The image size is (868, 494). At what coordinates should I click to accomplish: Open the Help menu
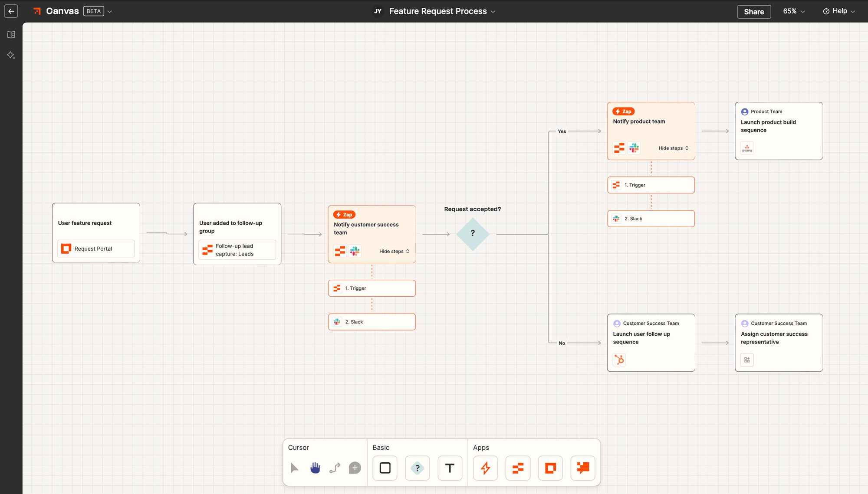coord(839,11)
